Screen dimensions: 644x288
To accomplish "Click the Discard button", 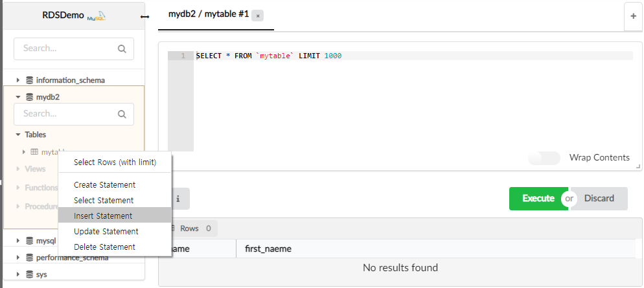I will coord(599,199).
